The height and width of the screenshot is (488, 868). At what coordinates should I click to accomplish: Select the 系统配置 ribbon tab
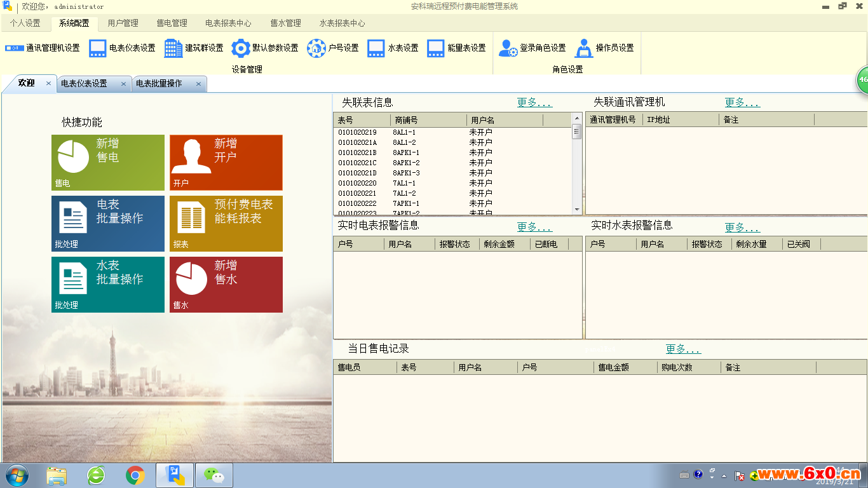[74, 23]
